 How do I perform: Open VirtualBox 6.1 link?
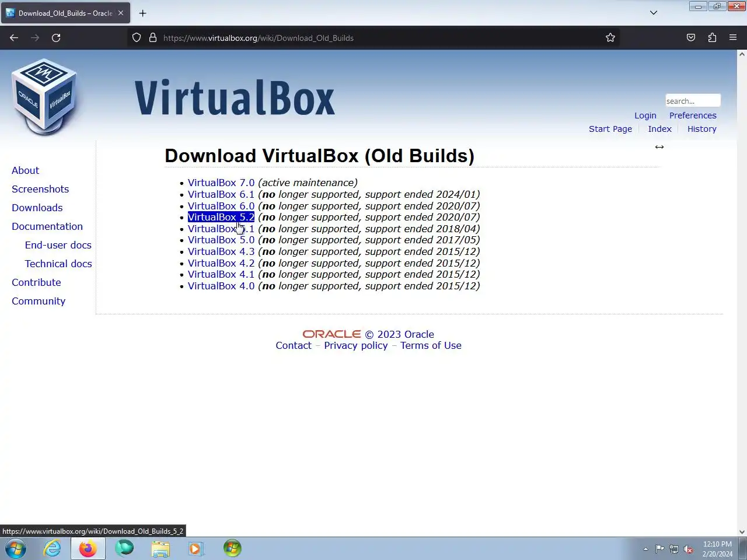coord(221,194)
